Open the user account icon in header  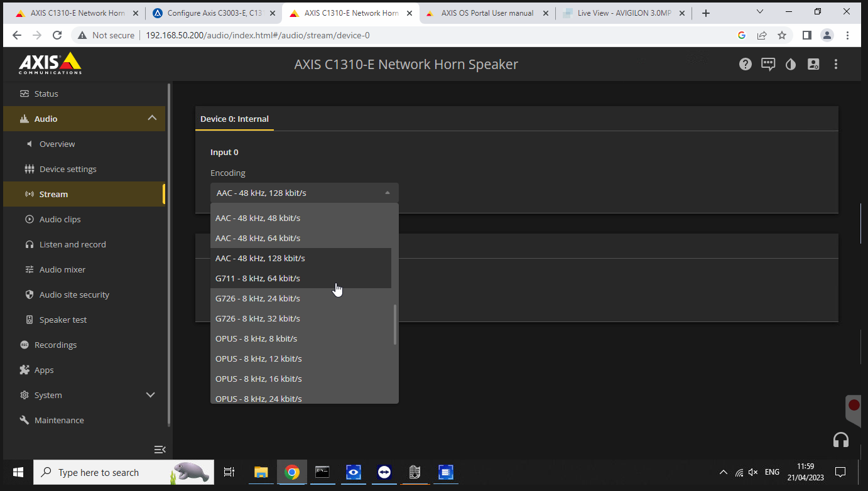click(x=813, y=64)
